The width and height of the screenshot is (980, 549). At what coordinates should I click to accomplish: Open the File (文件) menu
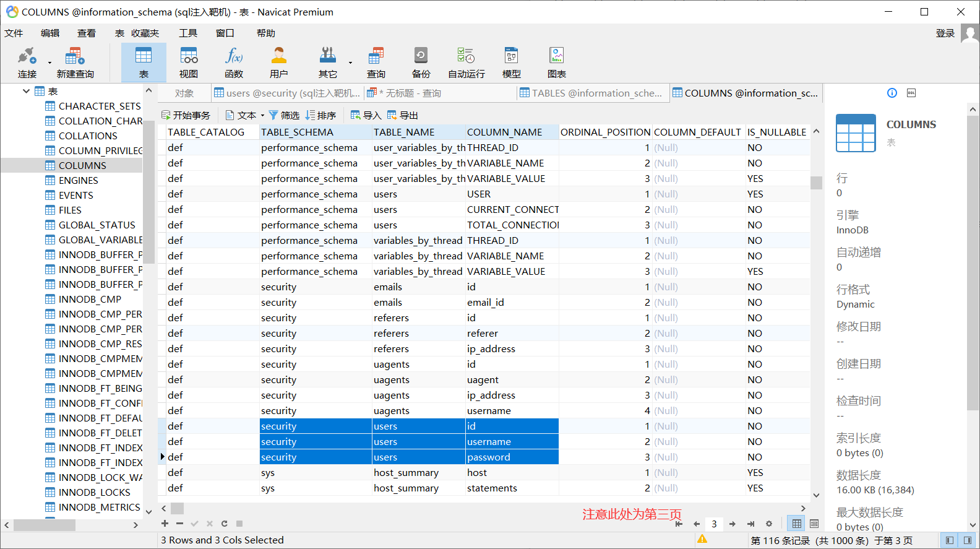pos(14,33)
